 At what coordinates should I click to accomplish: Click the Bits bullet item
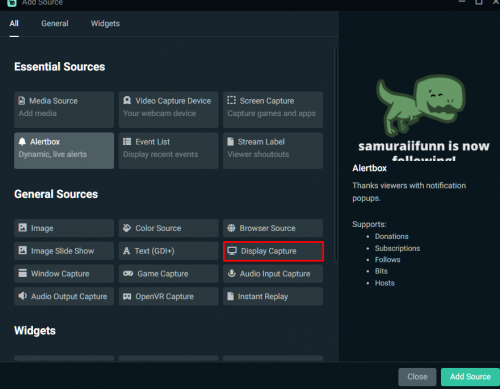(381, 271)
